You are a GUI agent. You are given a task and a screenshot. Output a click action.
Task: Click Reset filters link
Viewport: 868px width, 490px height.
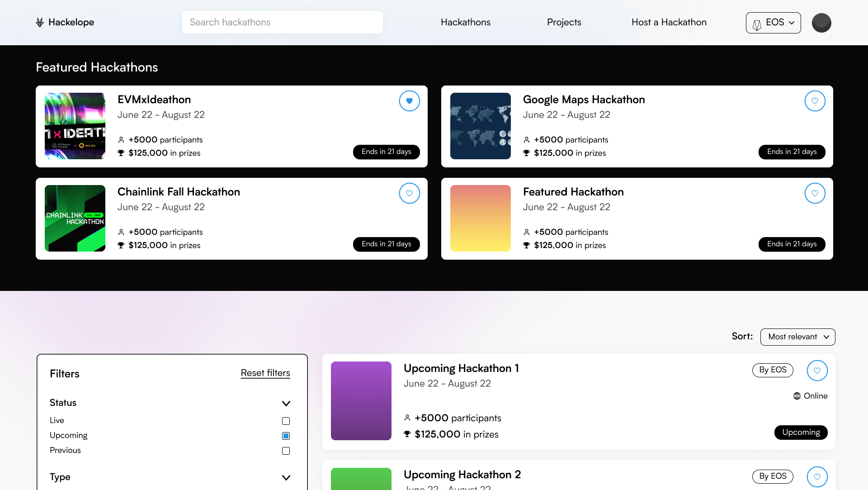[265, 373]
